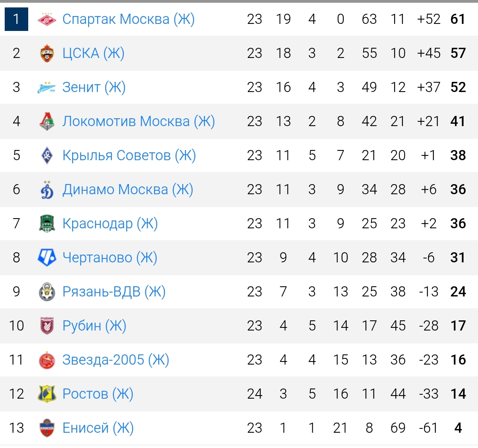Click the Ryazan-VDV crest icon

tap(47, 292)
